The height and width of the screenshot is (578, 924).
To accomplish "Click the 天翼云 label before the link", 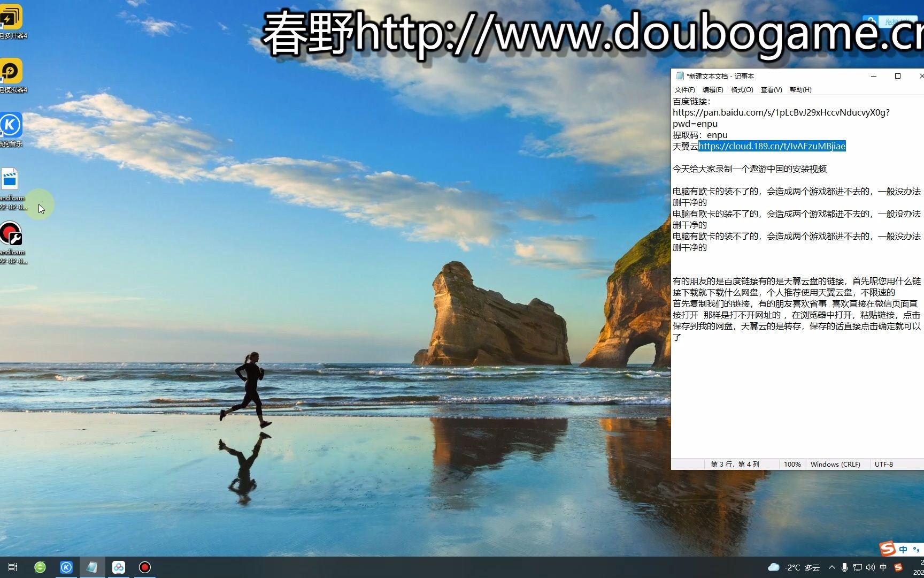I will [686, 146].
